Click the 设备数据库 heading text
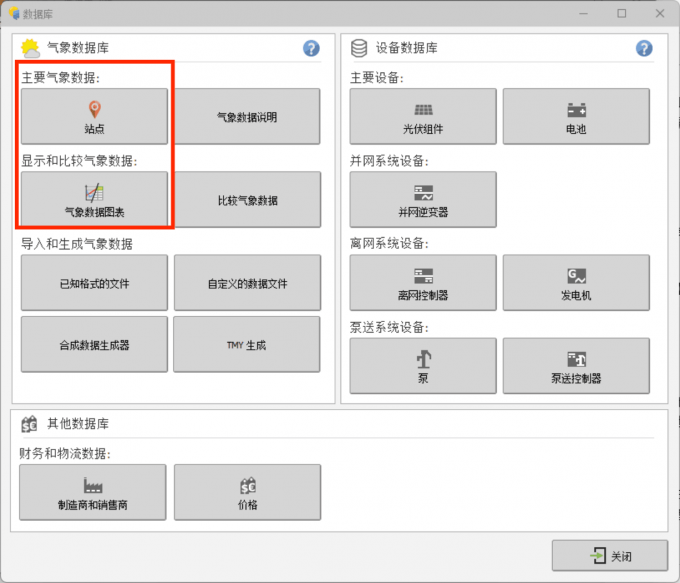This screenshot has height=583, width=680. [x=406, y=48]
